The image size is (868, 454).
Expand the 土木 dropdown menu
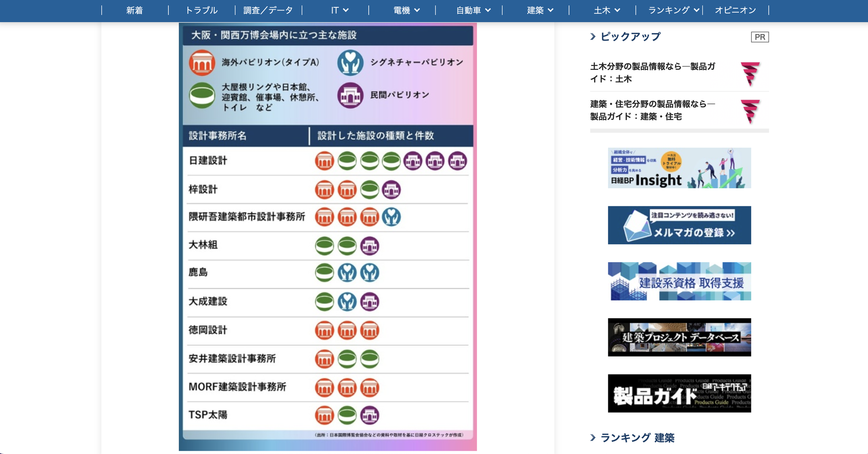[x=607, y=10]
